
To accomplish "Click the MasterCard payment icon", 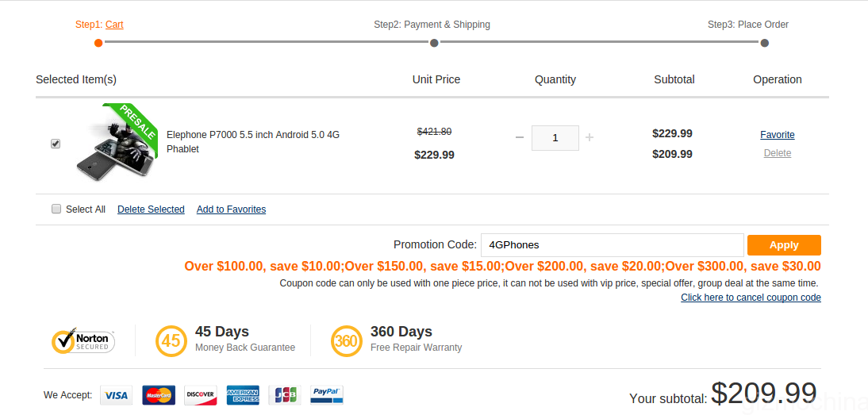I will tap(159, 395).
